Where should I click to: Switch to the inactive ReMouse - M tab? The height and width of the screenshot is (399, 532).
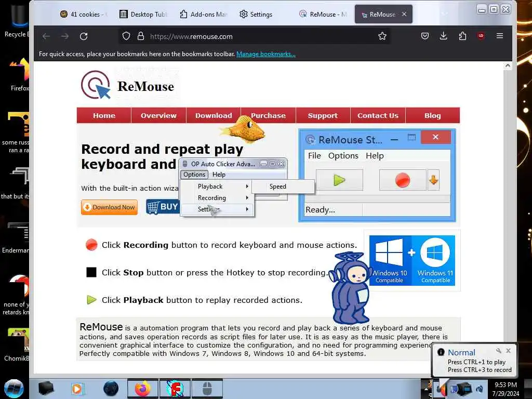point(323,14)
